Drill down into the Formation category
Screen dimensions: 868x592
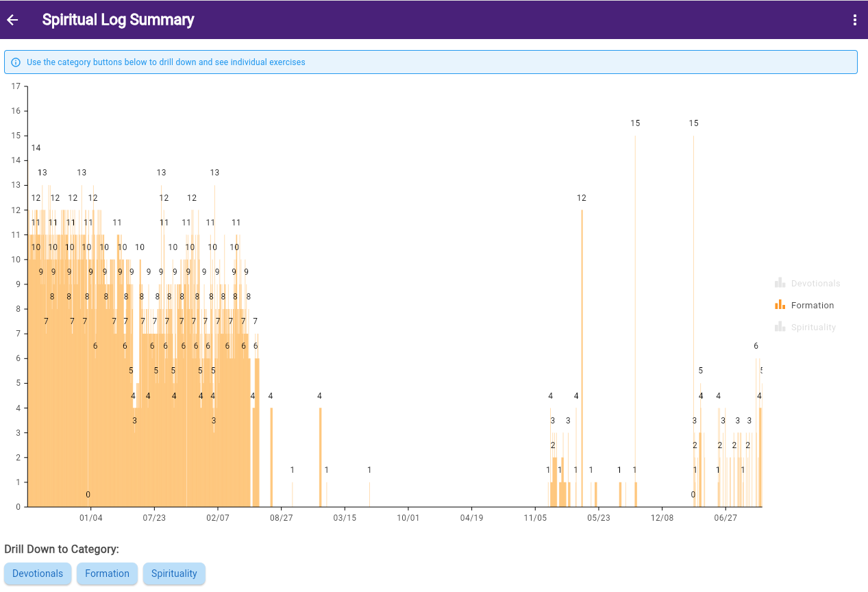(107, 573)
